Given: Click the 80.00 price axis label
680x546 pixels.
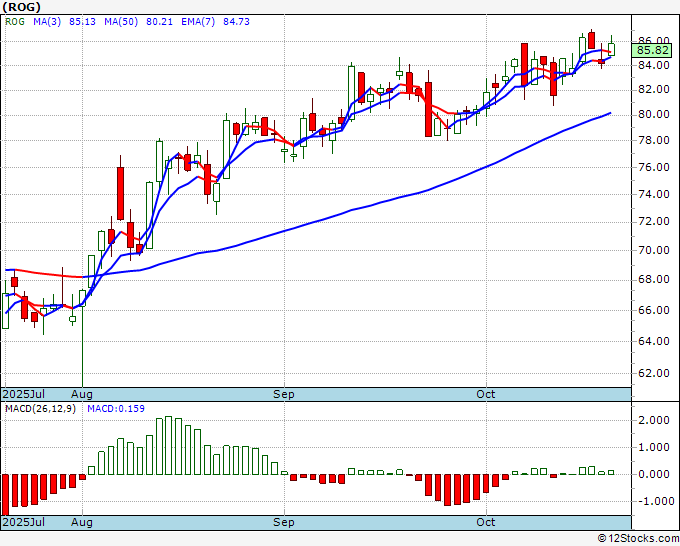Looking at the screenshot, I should coord(653,114).
